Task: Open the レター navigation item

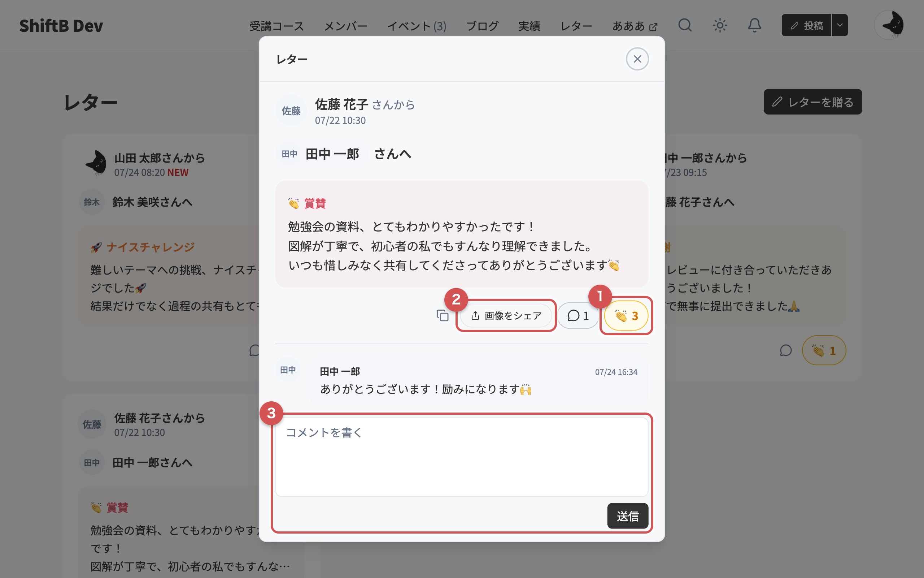Action: pos(576,26)
